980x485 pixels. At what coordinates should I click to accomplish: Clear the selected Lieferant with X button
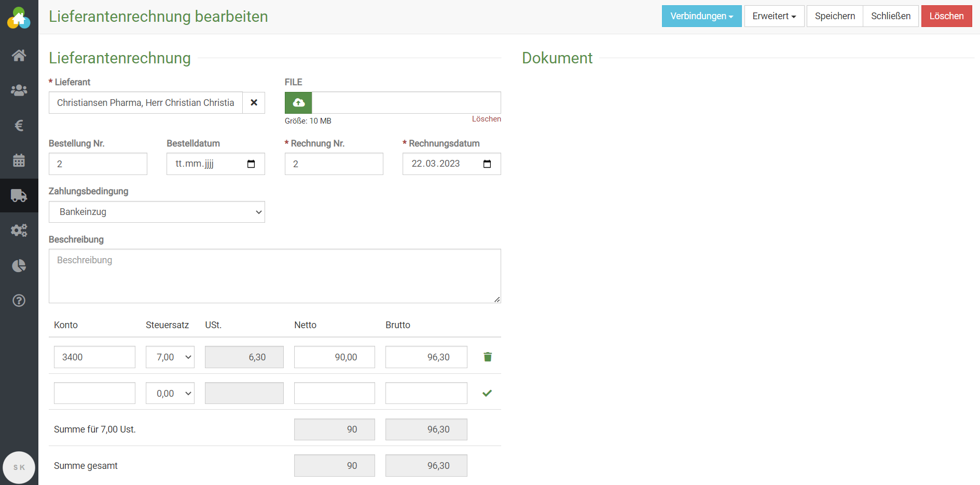pyautogui.click(x=254, y=103)
